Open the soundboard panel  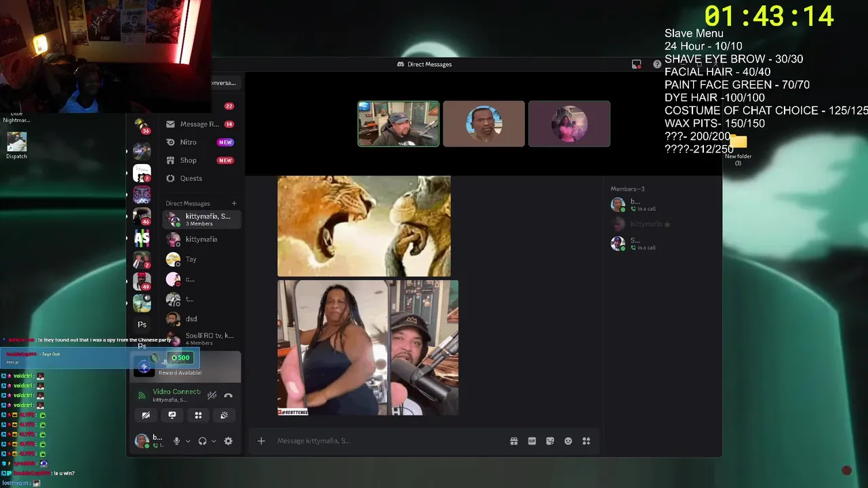pos(224,415)
